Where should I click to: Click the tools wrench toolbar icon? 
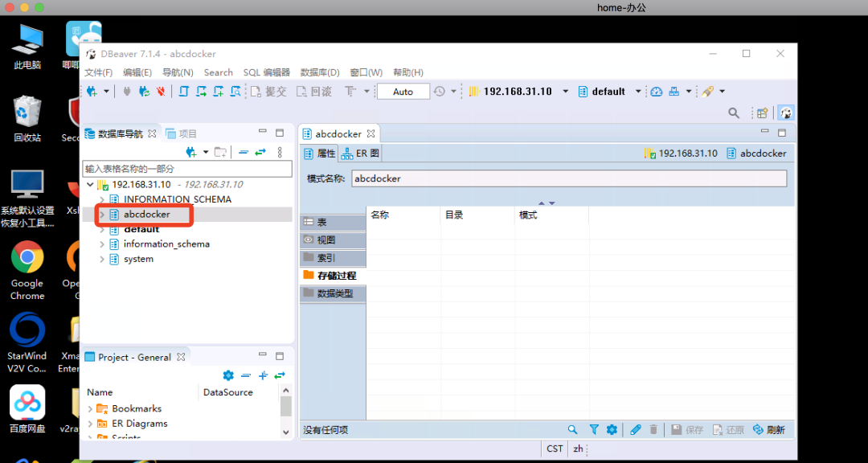tap(707, 92)
